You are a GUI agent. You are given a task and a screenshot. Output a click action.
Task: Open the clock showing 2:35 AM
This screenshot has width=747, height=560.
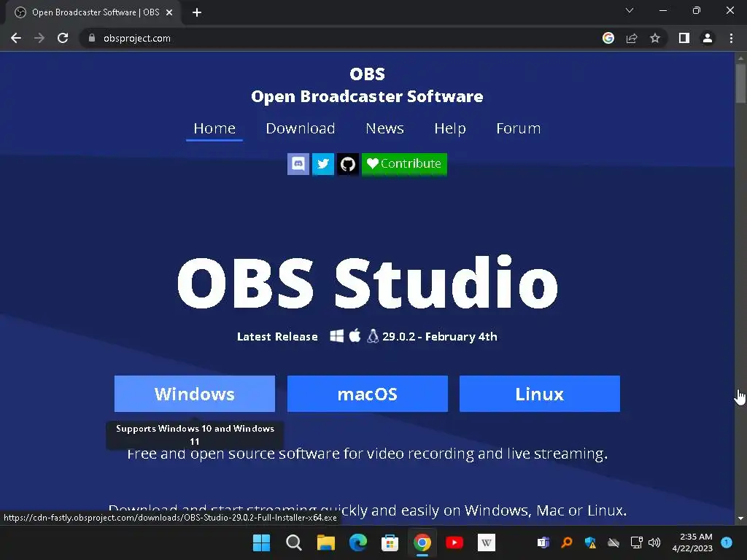click(x=692, y=542)
